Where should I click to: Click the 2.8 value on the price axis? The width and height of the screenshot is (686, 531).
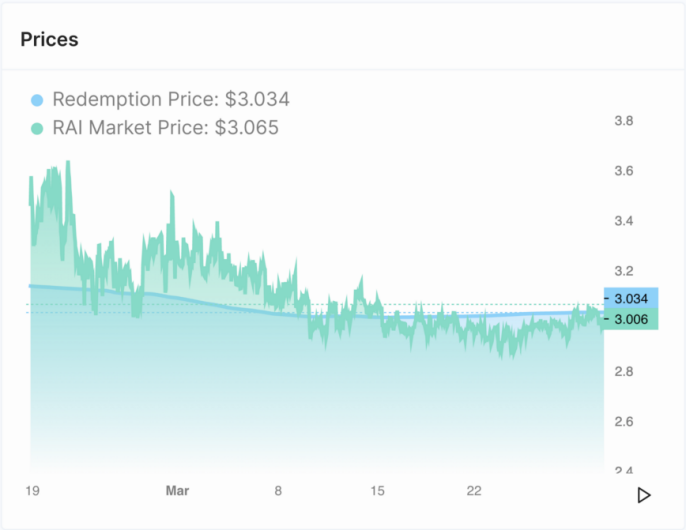point(624,371)
